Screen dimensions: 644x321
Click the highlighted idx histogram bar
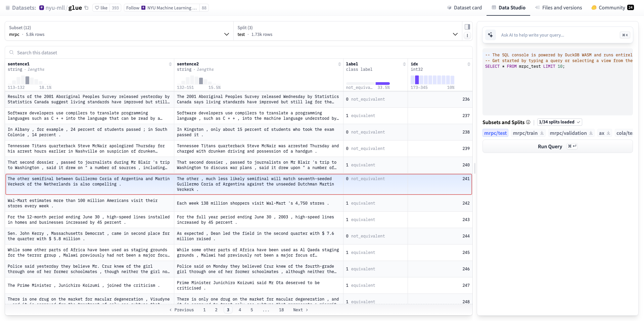coord(417,80)
